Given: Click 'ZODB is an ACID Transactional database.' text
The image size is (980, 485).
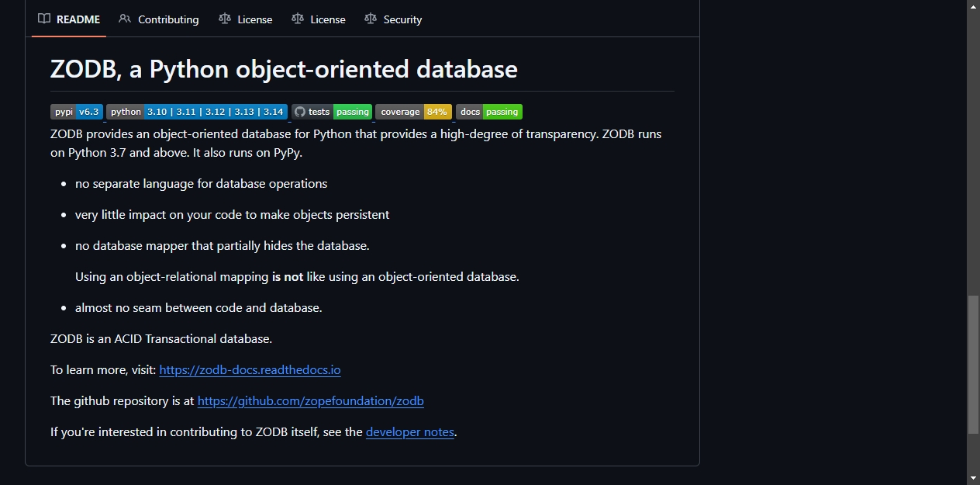Looking at the screenshot, I should point(161,339).
